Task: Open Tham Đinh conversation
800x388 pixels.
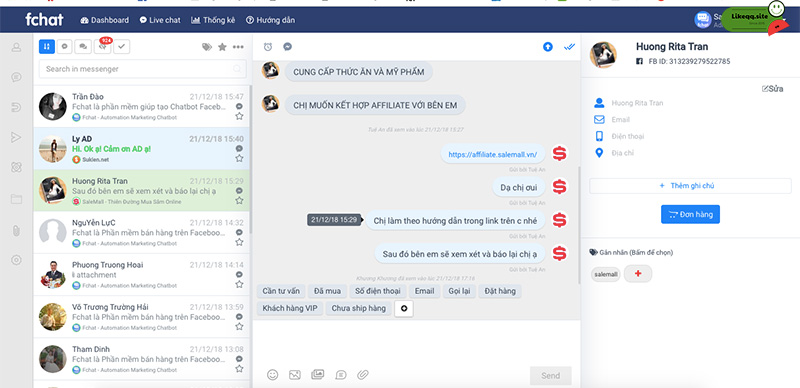Action: click(x=142, y=358)
